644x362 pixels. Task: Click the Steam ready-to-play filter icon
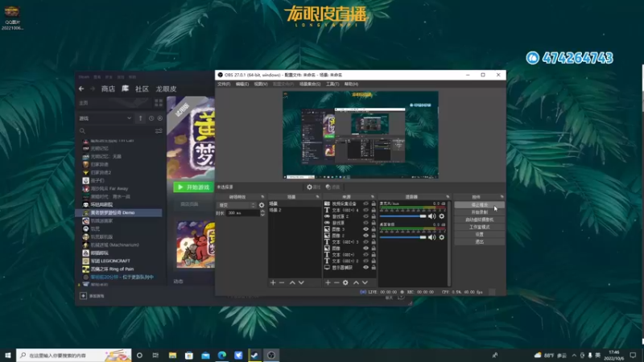pos(159,118)
